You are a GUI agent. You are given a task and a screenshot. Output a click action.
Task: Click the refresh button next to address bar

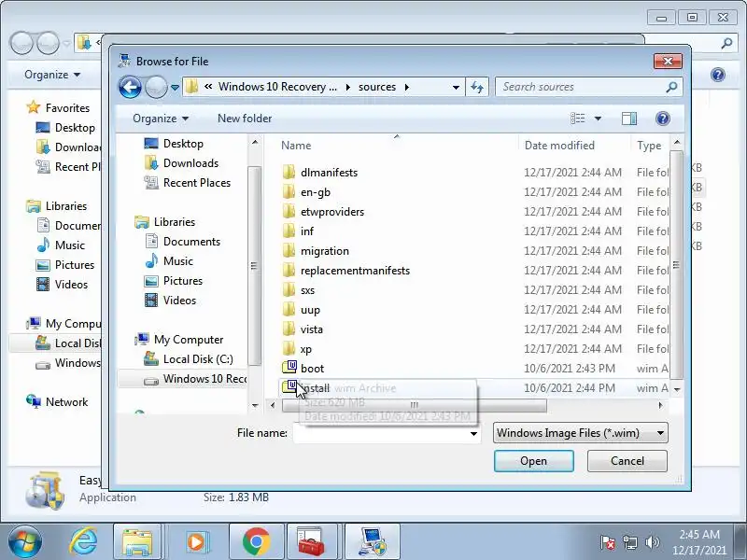(477, 87)
